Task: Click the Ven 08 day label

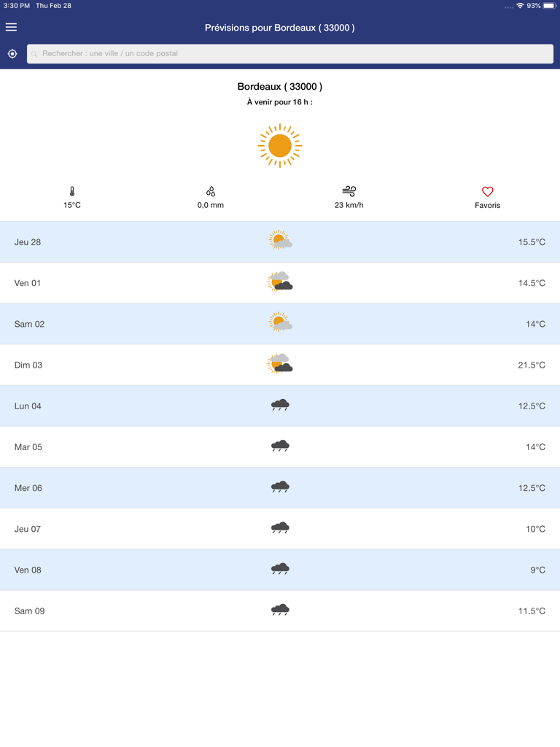Action: [x=28, y=570]
